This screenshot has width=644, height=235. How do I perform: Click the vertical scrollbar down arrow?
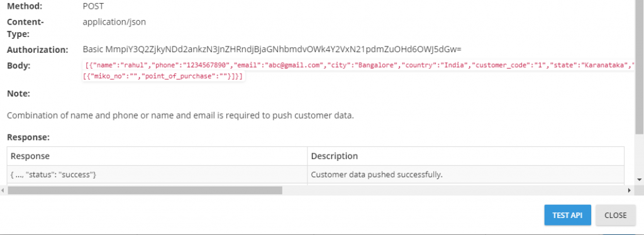(640, 179)
